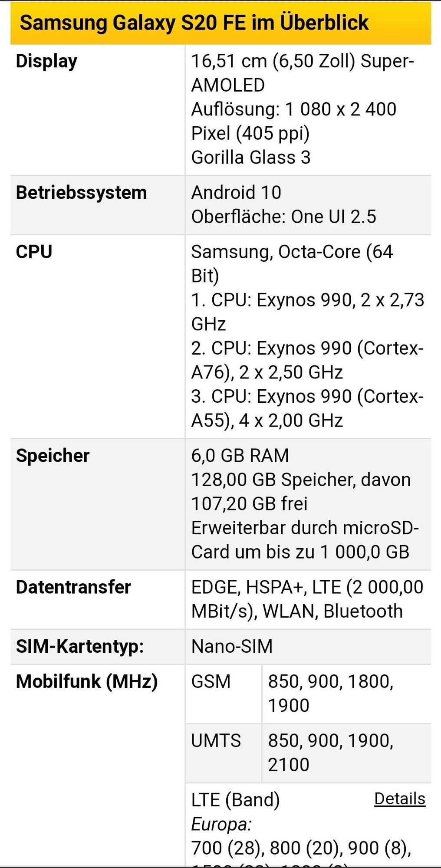441x868 pixels.
Task: Select the Display row label
Action: pos(46,61)
